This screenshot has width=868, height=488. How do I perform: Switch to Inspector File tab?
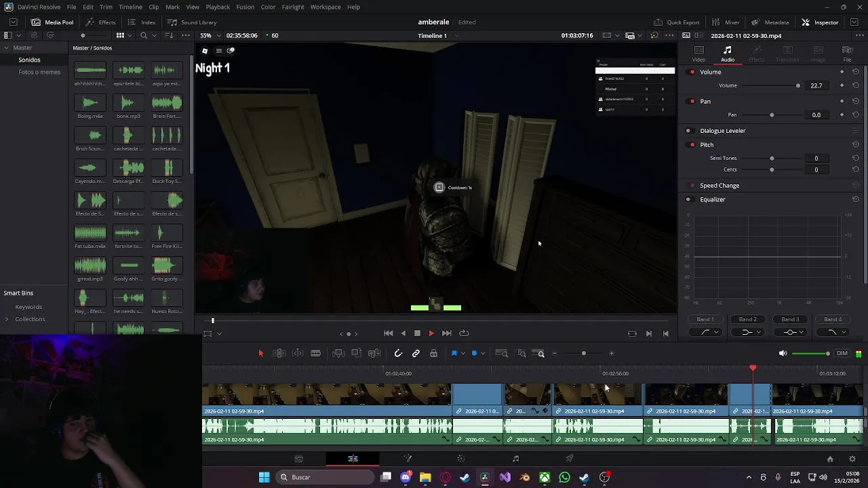coord(847,54)
